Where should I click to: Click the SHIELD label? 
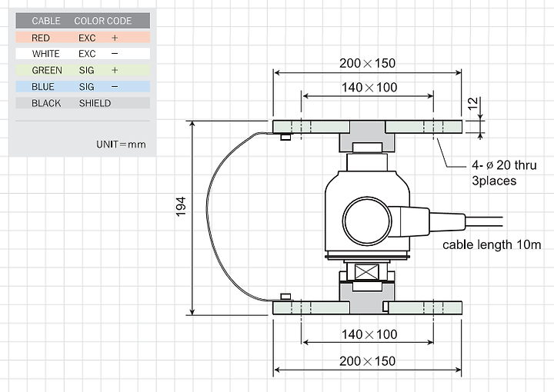tap(95, 103)
